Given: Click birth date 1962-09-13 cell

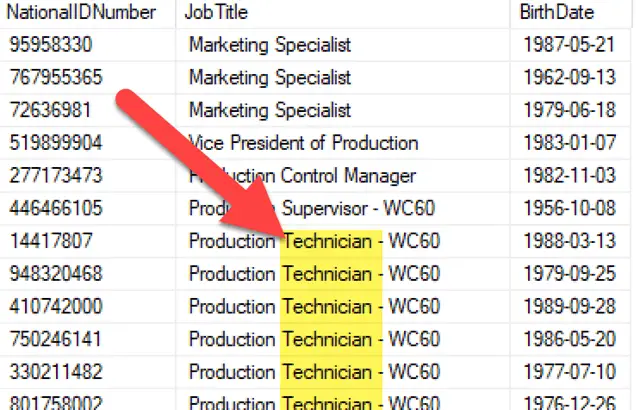Looking at the screenshot, I should 570,78.
